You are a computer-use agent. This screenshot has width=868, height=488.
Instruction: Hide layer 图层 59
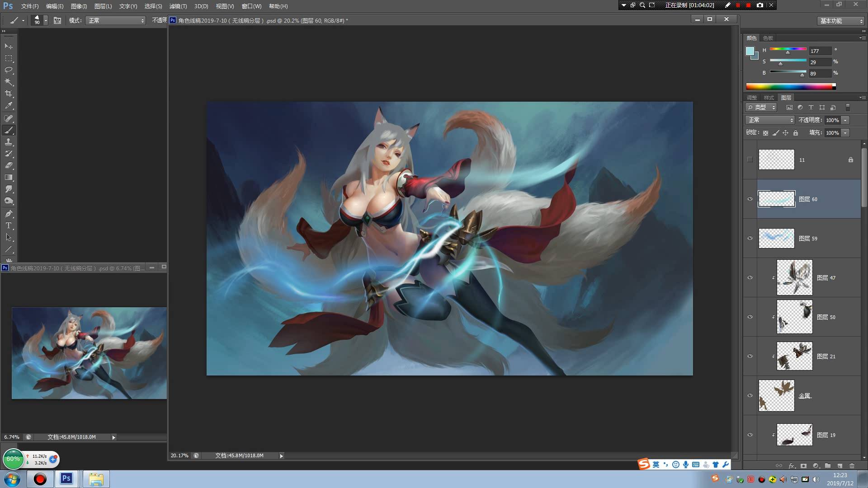click(x=750, y=238)
